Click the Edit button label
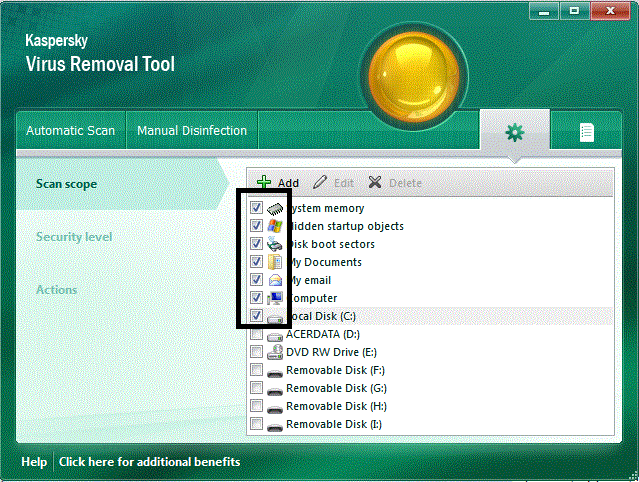The width and height of the screenshot is (639, 482). tap(344, 183)
